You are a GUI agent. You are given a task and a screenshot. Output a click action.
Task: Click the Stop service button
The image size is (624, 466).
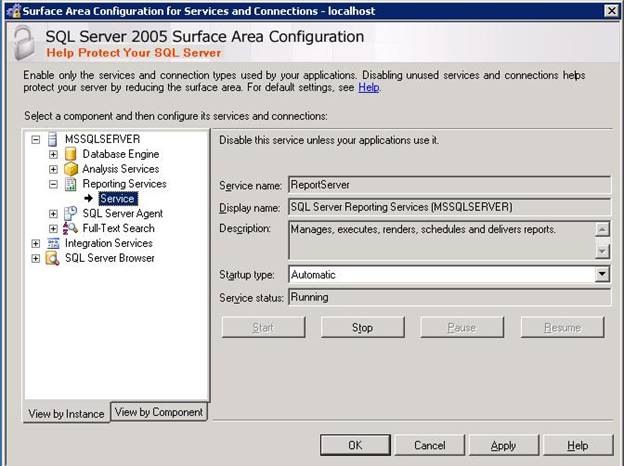363,328
